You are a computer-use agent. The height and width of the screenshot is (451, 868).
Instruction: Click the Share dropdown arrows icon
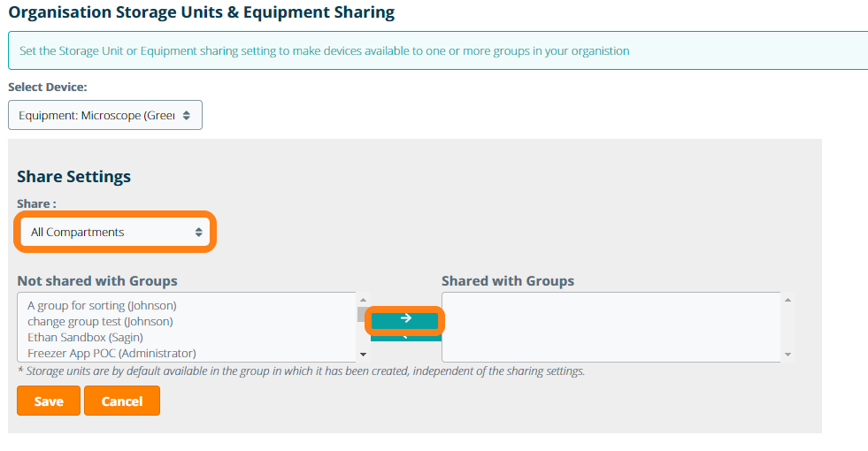click(199, 232)
